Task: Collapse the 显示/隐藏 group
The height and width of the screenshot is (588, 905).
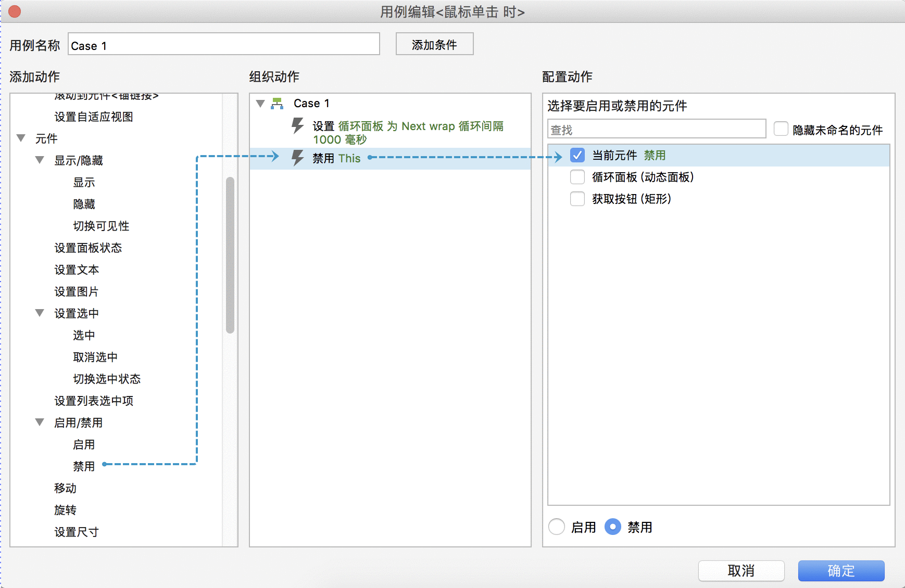Action: click(x=40, y=160)
